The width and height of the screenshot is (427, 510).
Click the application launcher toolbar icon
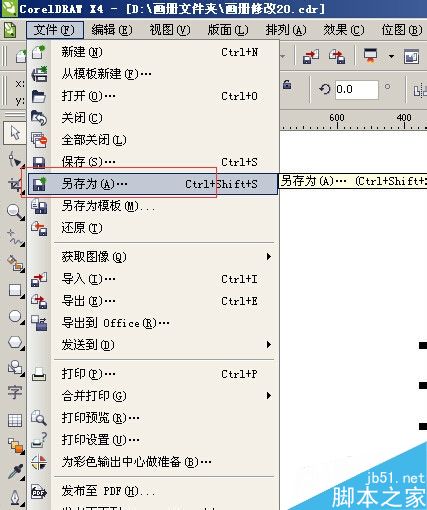pyautogui.click(x=370, y=56)
